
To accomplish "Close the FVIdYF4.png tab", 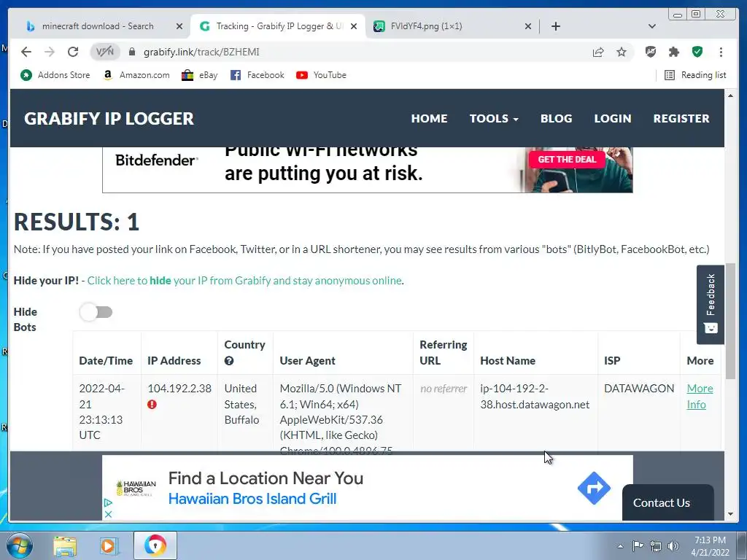I will click(528, 26).
